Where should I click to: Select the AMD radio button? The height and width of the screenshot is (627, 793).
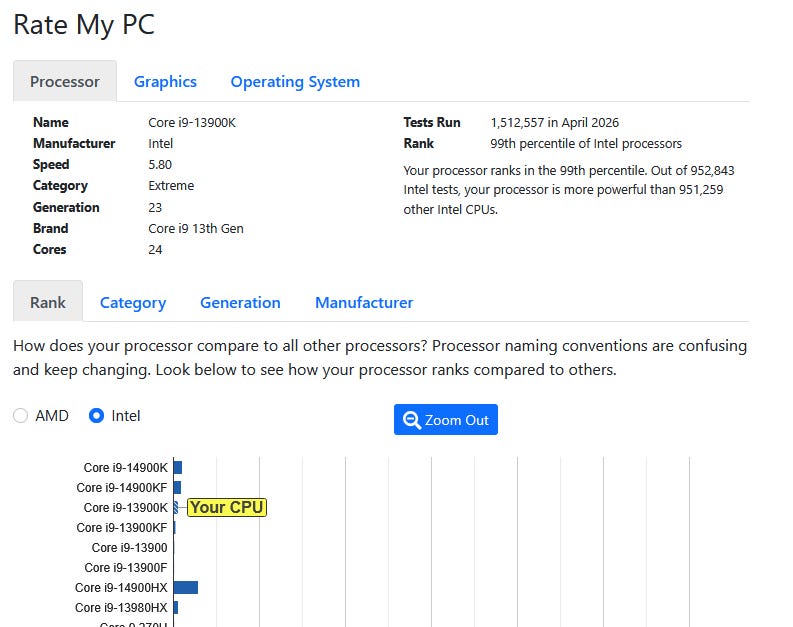tap(20, 416)
